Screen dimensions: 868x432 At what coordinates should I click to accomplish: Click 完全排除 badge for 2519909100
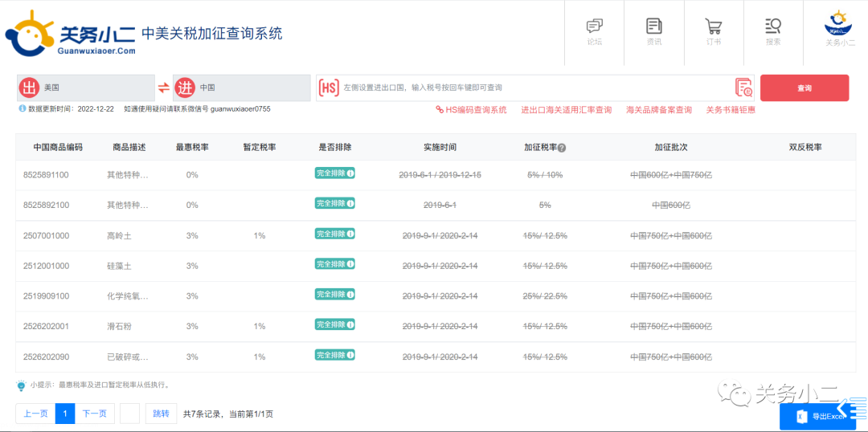pos(335,294)
